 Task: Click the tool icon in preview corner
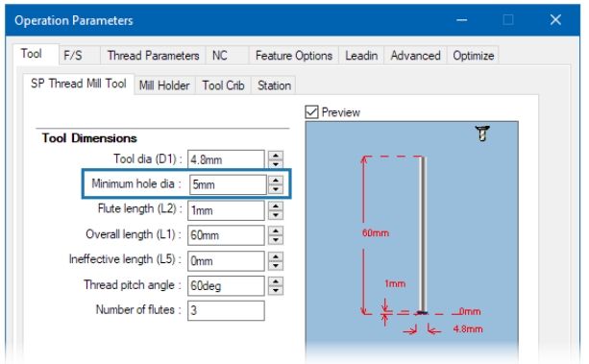tap(482, 133)
